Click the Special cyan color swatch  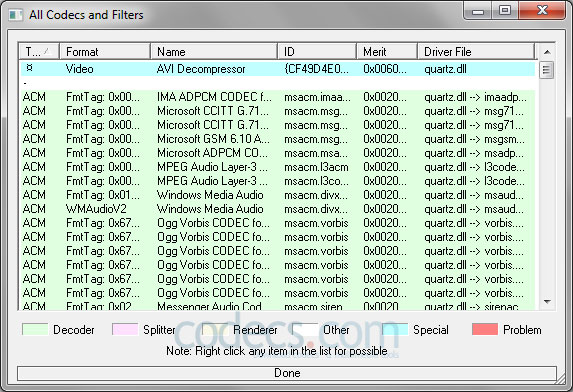[x=395, y=330]
